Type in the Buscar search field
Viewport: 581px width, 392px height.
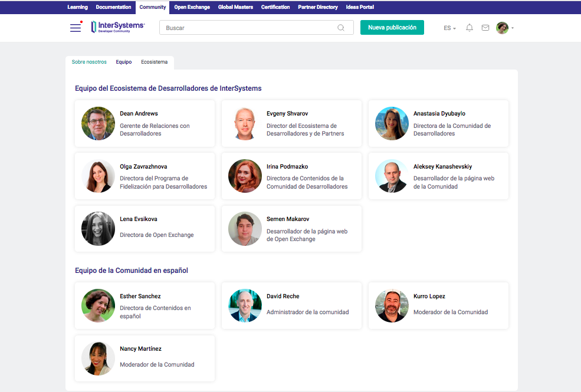248,28
